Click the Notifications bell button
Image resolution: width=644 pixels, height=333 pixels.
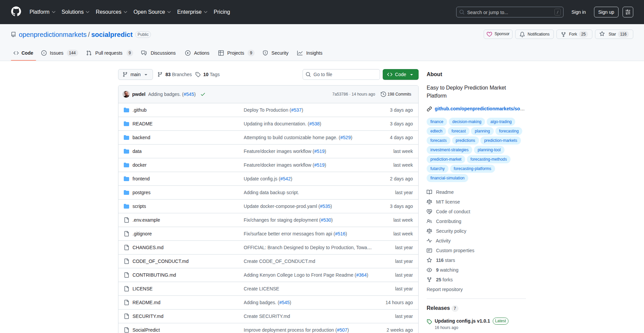coord(534,34)
